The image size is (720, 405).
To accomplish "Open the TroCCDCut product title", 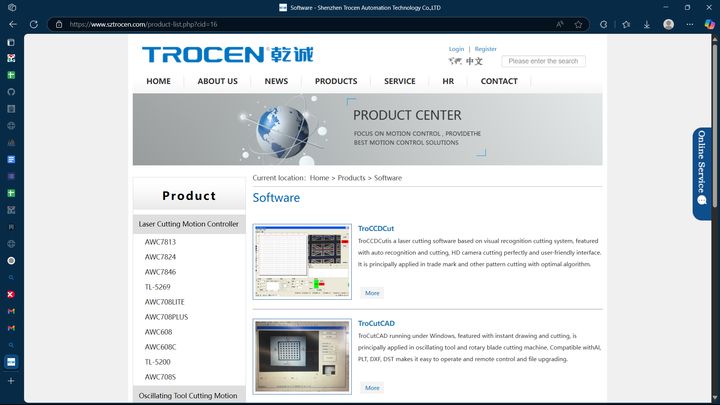I will [x=376, y=229].
